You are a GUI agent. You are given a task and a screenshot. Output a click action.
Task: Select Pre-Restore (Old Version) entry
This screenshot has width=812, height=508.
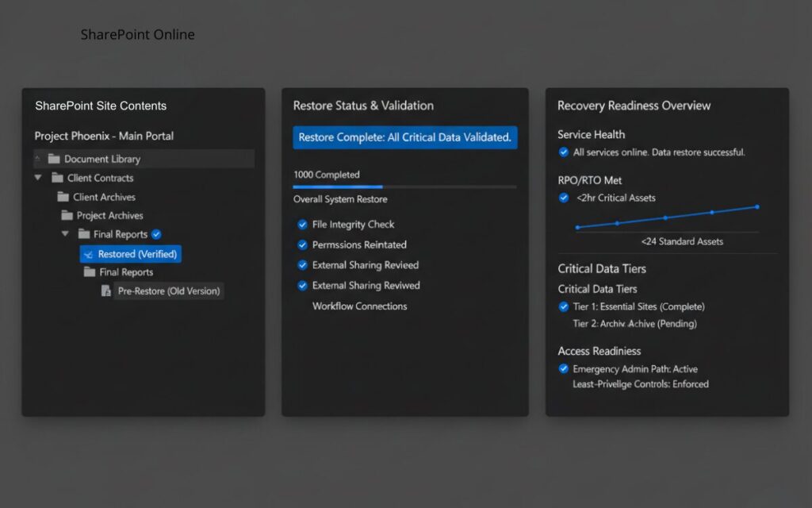168,291
